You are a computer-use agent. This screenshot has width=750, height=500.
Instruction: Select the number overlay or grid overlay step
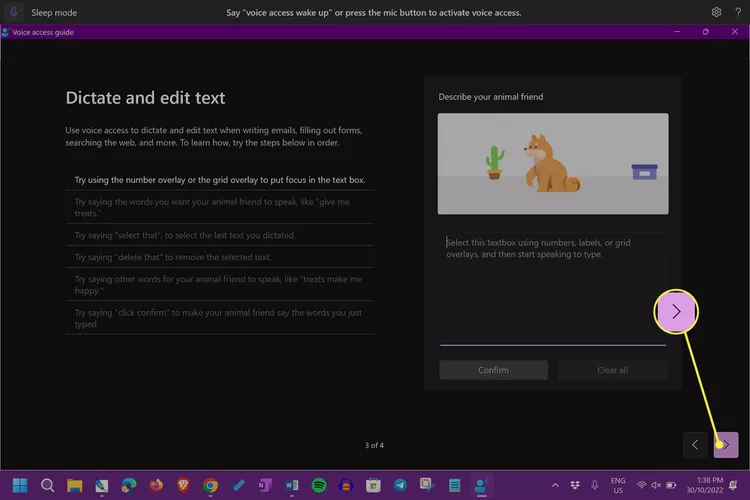220,180
